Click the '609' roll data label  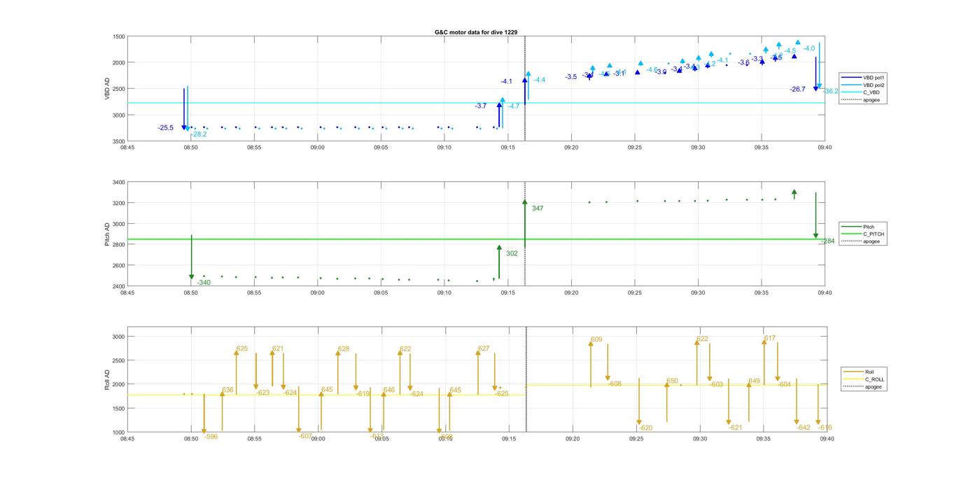(596, 339)
